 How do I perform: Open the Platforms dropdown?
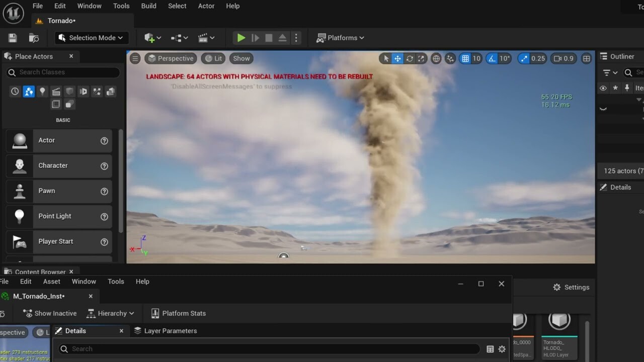tap(340, 37)
